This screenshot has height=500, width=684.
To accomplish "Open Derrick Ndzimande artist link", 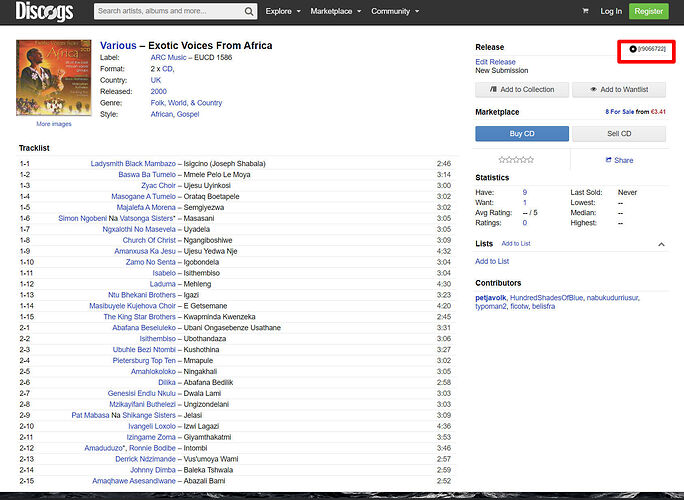I will 145,459.
